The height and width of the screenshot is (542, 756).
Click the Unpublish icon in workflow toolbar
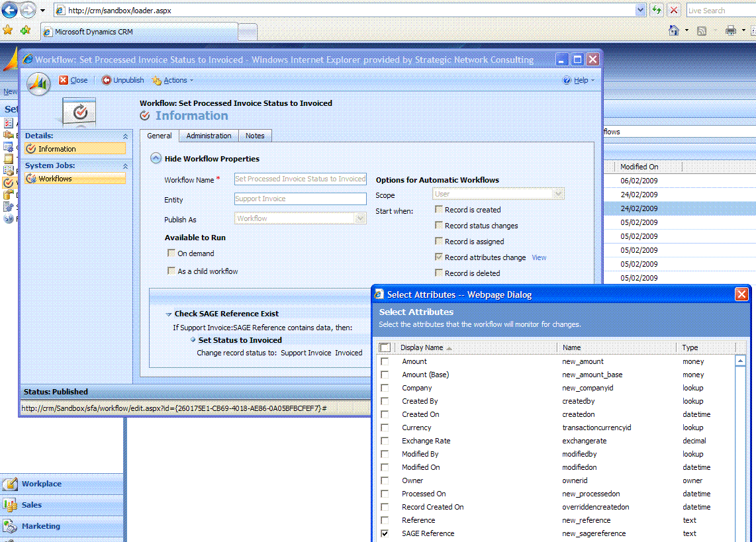tap(106, 80)
